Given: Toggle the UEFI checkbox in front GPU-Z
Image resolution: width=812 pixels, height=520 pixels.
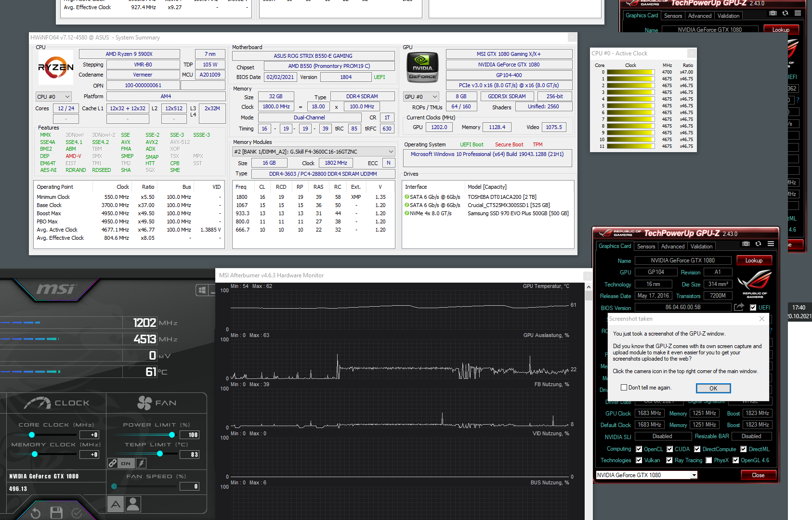Looking at the screenshot, I should [753, 308].
